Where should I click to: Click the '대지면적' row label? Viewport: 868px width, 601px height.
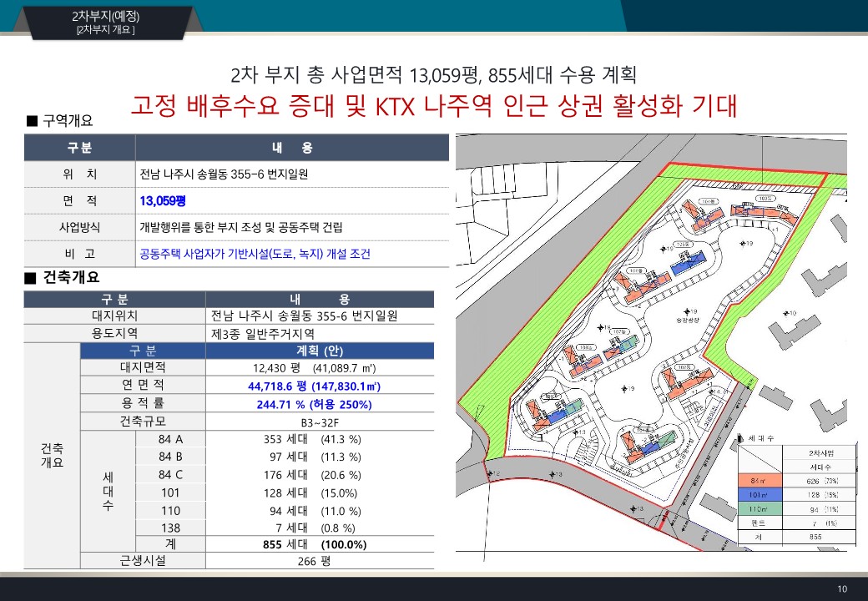143,367
